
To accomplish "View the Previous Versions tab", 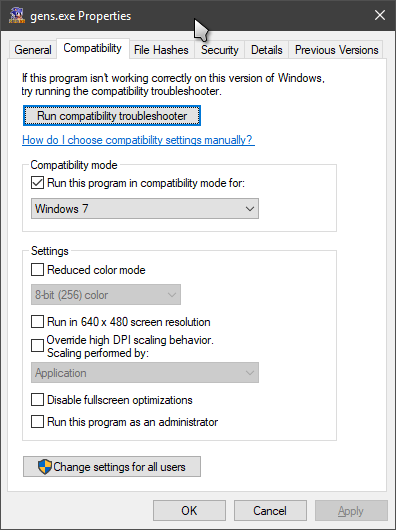I will 337,50.
